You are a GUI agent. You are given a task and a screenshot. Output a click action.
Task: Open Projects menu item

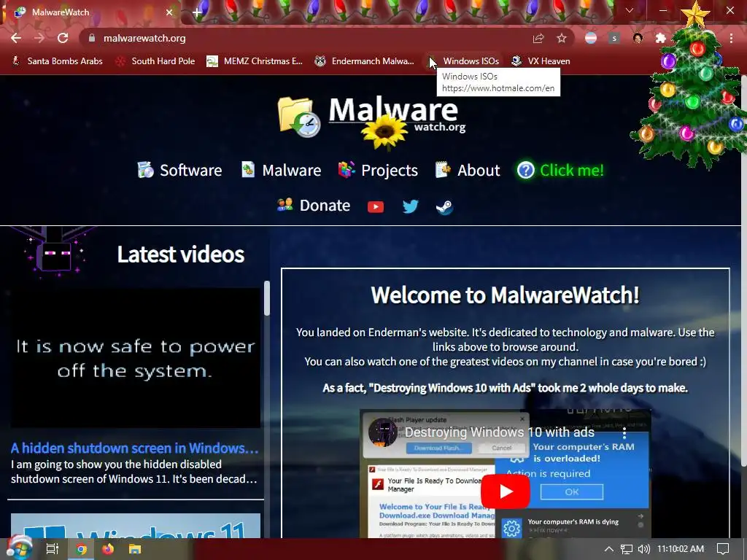[378, 170]
